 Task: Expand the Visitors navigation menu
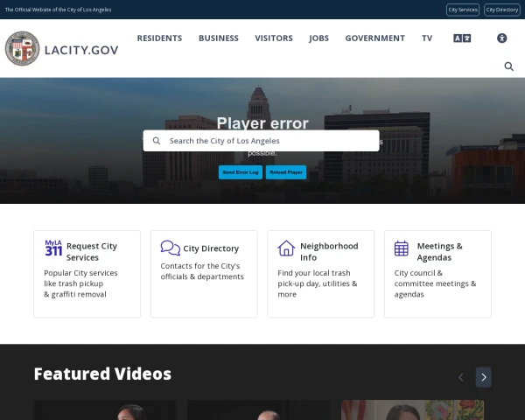[x=274, y=38]
